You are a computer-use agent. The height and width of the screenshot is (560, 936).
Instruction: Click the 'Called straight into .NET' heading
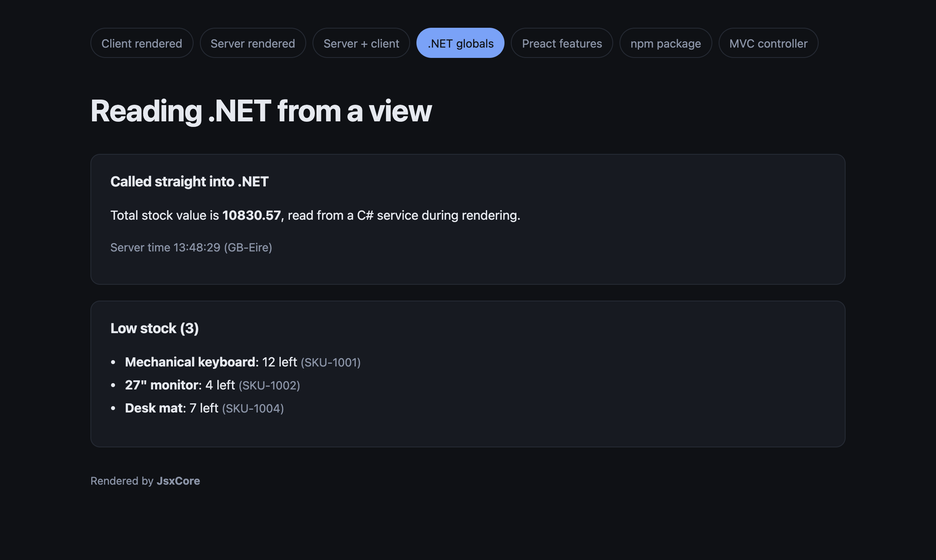pyautogui.click(x=190, y=182)
